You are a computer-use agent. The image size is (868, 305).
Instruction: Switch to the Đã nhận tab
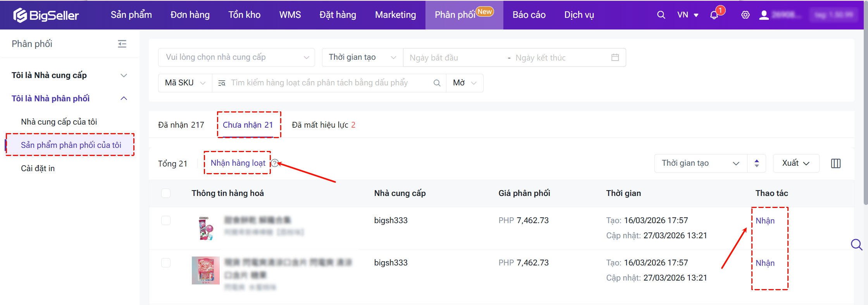(x=181, y=125)
